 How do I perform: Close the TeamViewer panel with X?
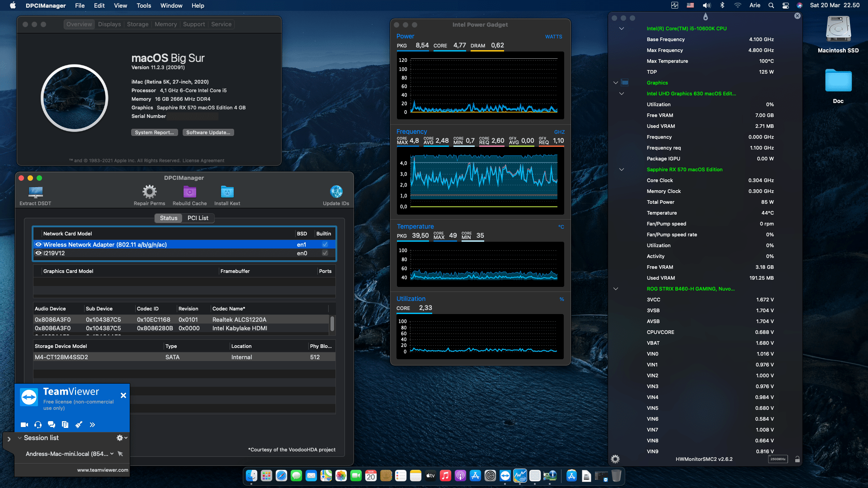pyautogui.click(x=123, y=395)
